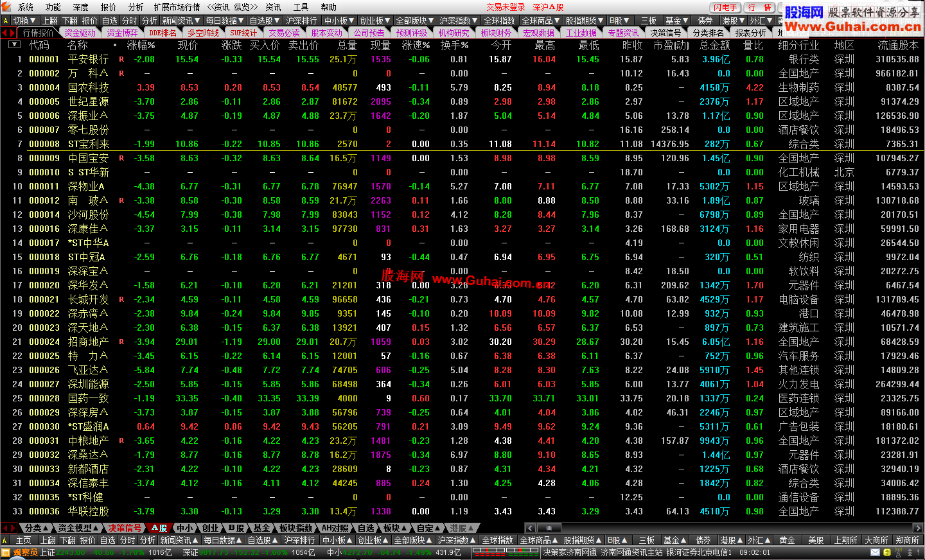Image resolution: width=925 pixels, height=560 pixels.
Task: Click 沪深排行 in the top toolbar
Action: point(301,21)
